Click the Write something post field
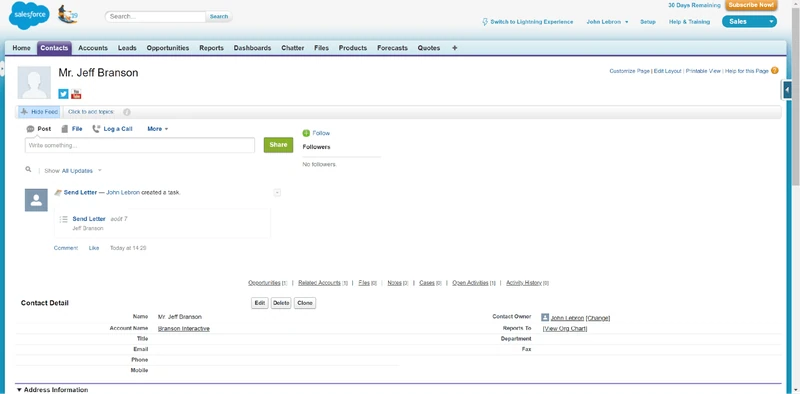The height and width of the screenshot is (394, 800). tap(140, 145)
